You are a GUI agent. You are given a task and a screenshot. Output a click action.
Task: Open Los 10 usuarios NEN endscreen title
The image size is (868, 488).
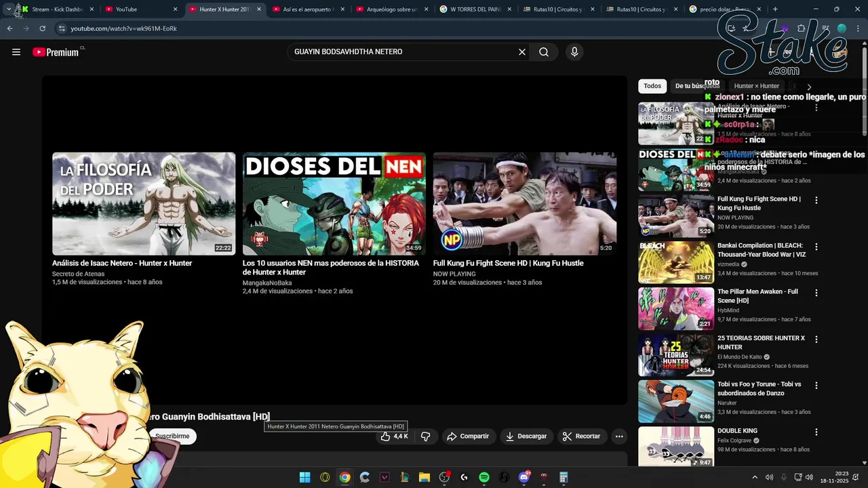pos(330,268)
